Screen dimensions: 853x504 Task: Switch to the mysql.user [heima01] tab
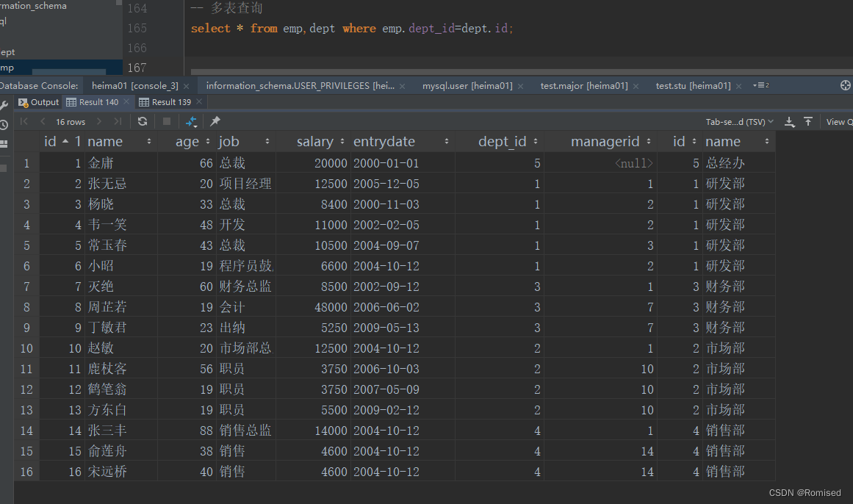(467, 86)
